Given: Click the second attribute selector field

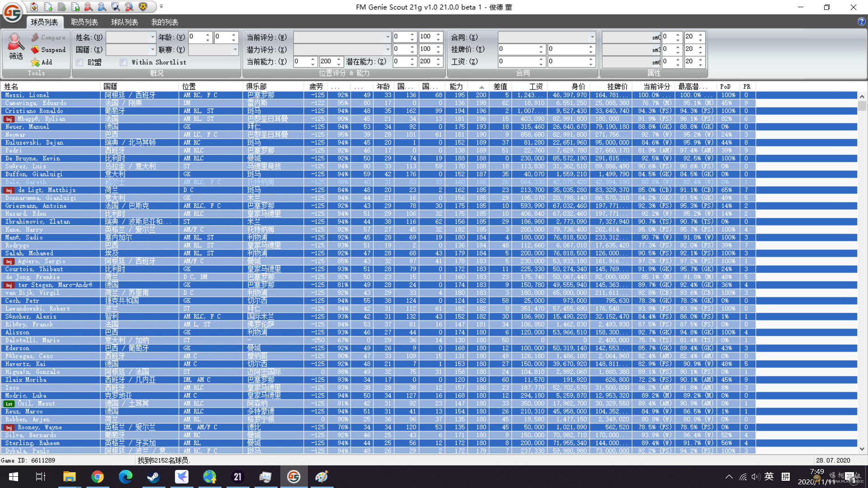Looking at the screenshot, I should [x=631, y=49].
